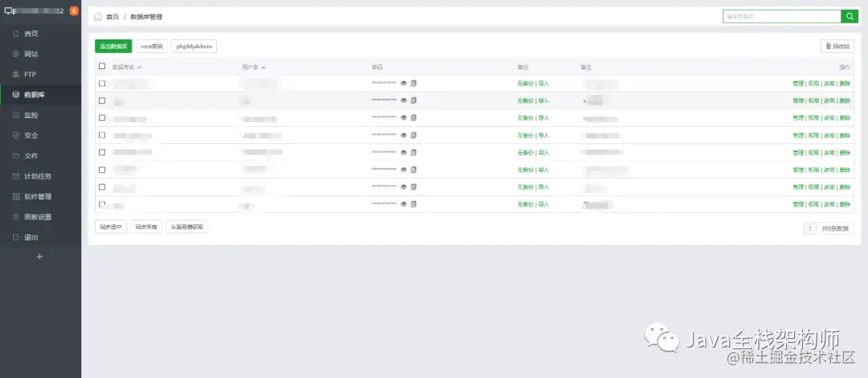Tick the checkbox of the second database row
868x378 pixels.
[x=102, y=101]
